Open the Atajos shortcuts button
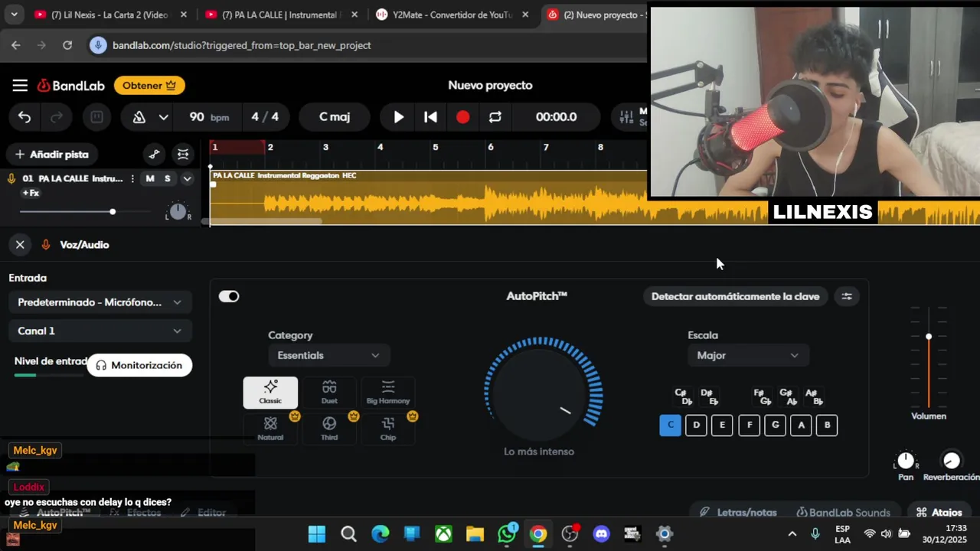This screenshot has width=980, height=551. (x=939, y=512)
